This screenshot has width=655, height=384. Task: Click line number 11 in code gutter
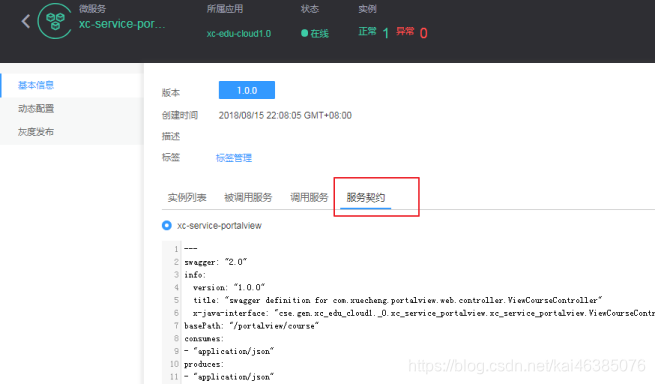174,377
